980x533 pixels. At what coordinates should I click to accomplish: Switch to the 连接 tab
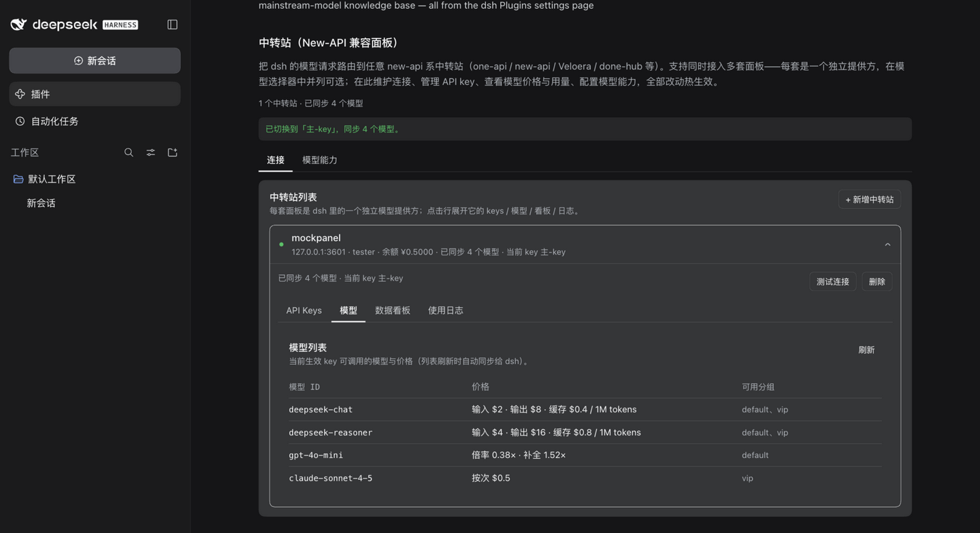(x=276, y=160)
